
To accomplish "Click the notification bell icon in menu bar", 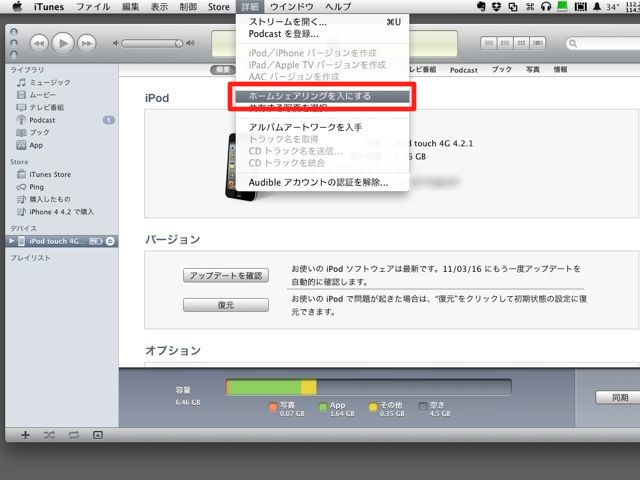I will (596, 7).
